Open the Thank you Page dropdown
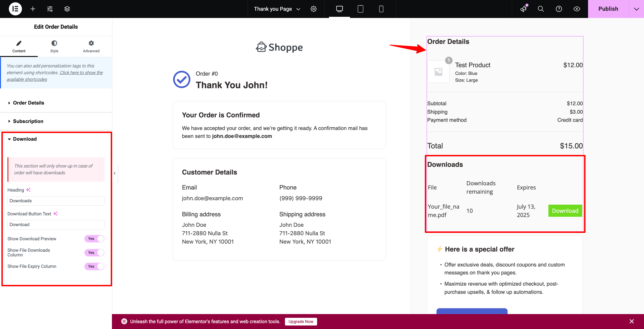Viewport: 644px width, 329px height. (277, 9)
